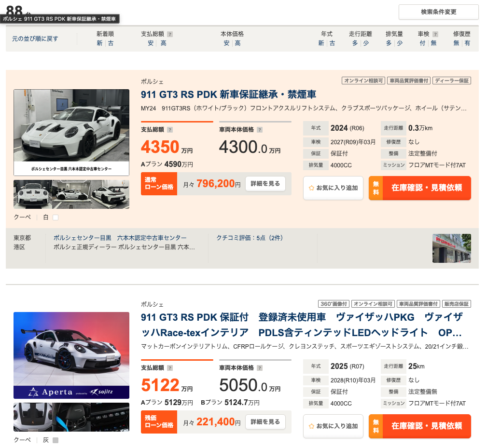Sort 車検 by 付 (with inspection)
This screenshot has width=487, height=448.
[422, 43]
